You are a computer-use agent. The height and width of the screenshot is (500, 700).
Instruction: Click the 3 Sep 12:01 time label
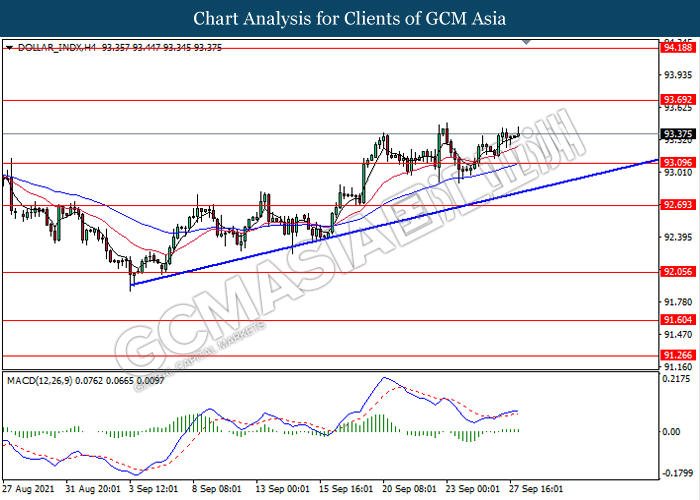click(153, 489)
